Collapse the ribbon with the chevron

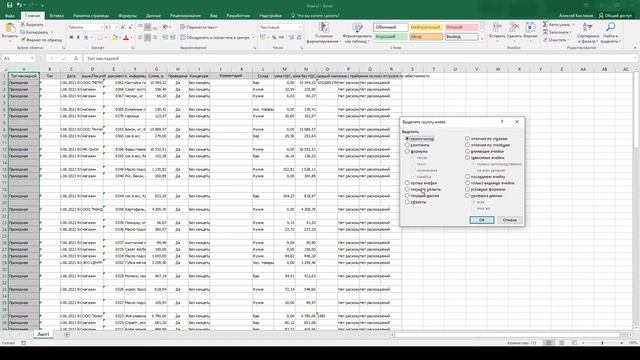click(635, 48)
